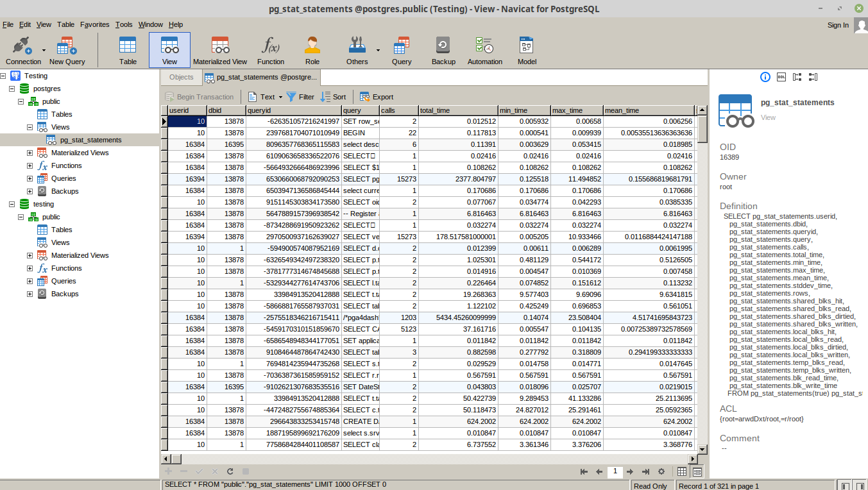Refresh the data grid

pyautogui.click(x=230, y=471)
